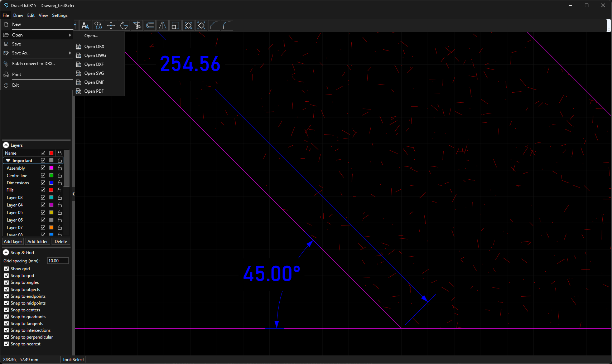Image resolution: width=612 pixels, height=364 pixels.
Task: Click the Layer 07 orange color swatch
Action: 51,228
